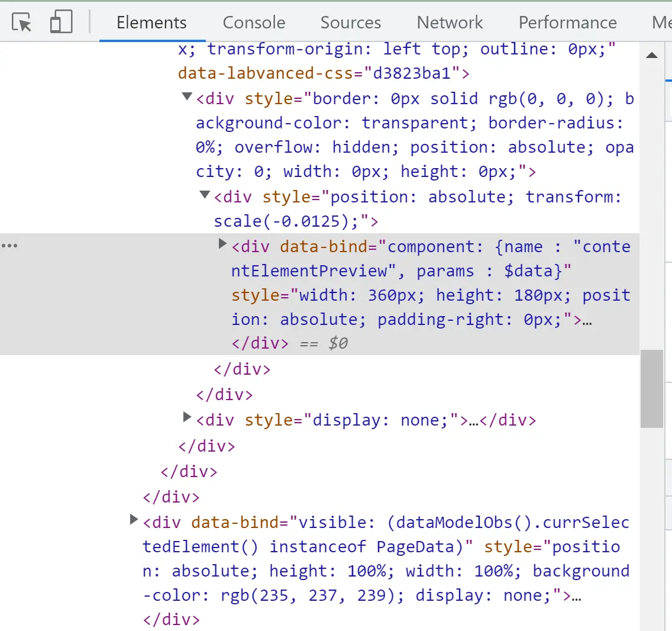The width and height of the screenshot is (672, 631).
Task: Open the three-dot menu on the selected node
Action: (9, 246)
